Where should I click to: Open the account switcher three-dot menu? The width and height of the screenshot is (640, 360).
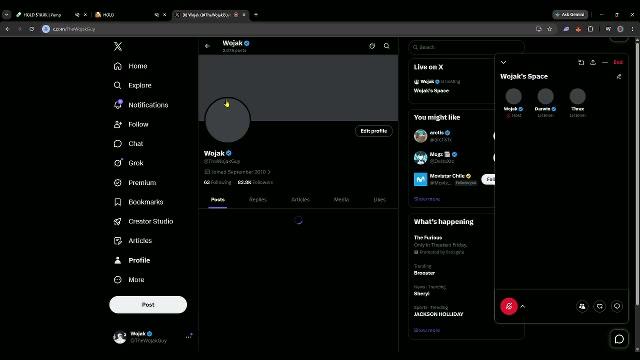pos(189,336)
